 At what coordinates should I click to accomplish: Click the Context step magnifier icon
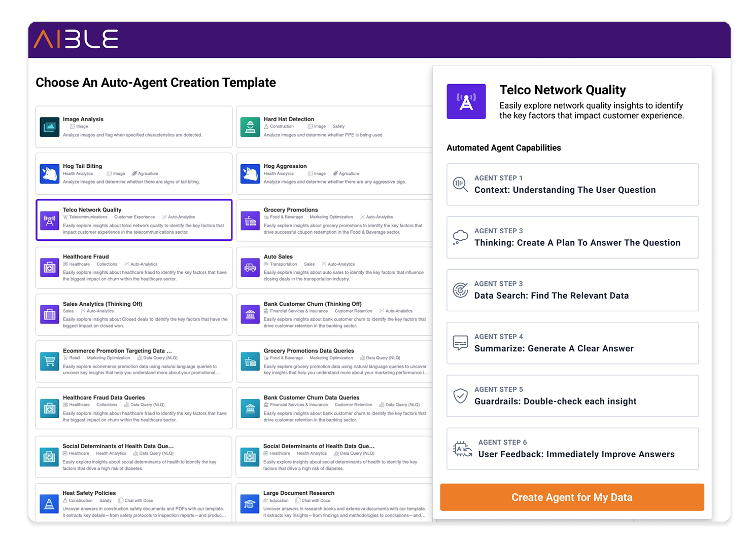(x=460, y=184)
